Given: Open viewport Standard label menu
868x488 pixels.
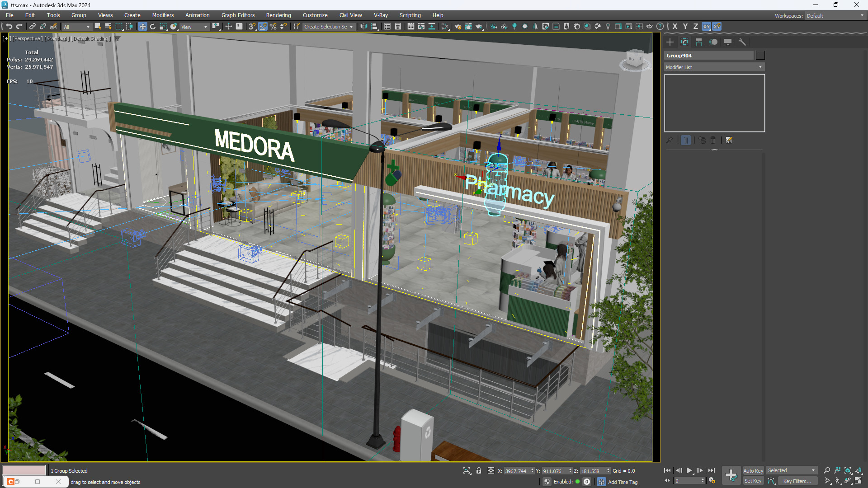Looking at the screenshot, I should (57, 38).
